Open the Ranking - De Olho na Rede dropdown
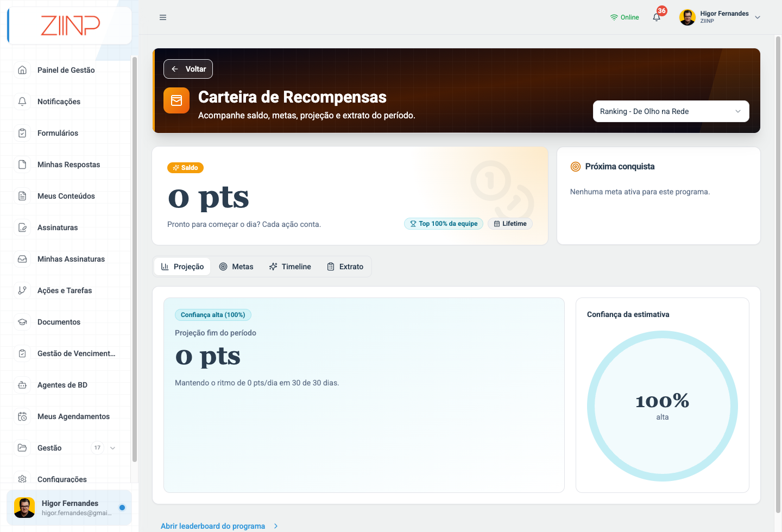The width and height of the screenshot is (782, 532). tap(671, 111)
